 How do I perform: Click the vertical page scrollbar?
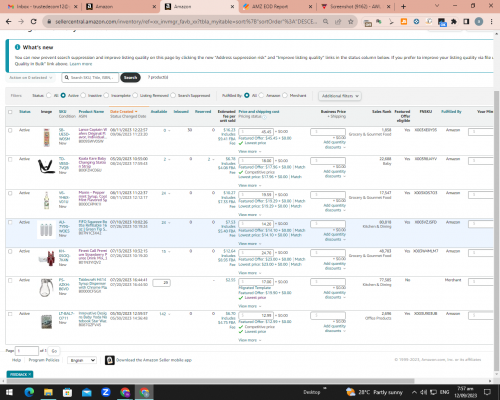[x=496, y=230]
